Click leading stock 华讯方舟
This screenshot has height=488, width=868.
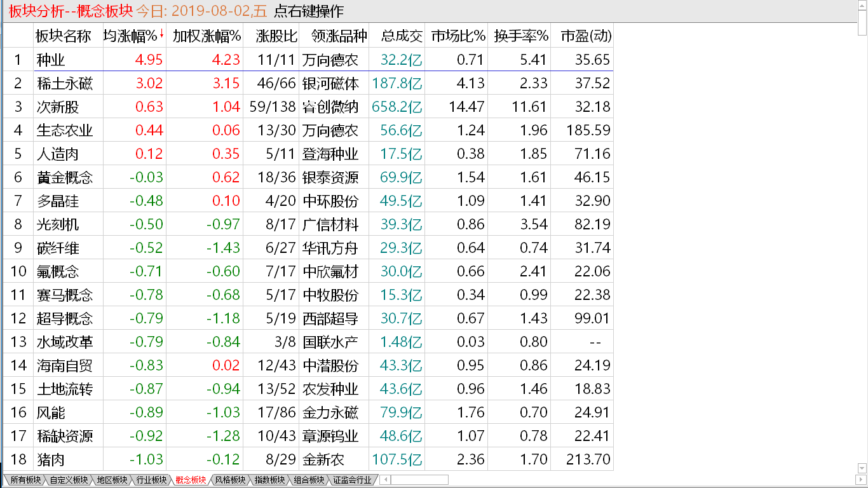pyautogui.click(x=330, y=248)
